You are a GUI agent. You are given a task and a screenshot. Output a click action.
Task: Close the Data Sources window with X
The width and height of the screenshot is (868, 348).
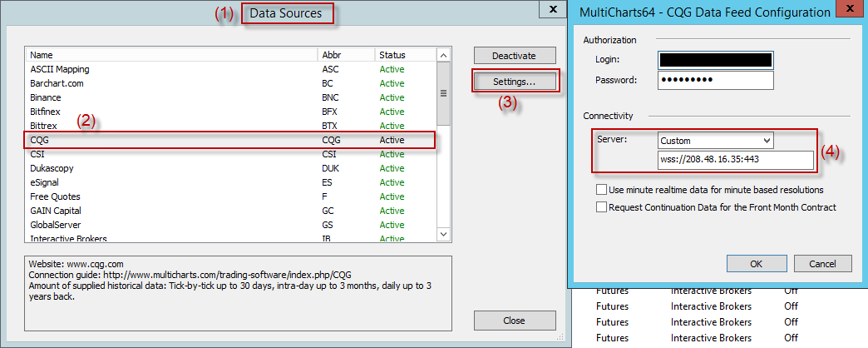click(552, 9)
